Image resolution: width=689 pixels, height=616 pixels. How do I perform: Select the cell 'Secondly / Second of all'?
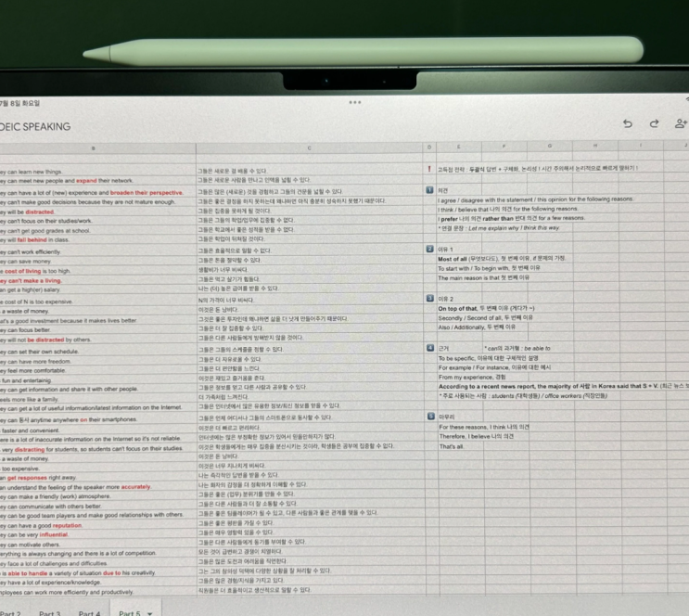coord(486,317)
